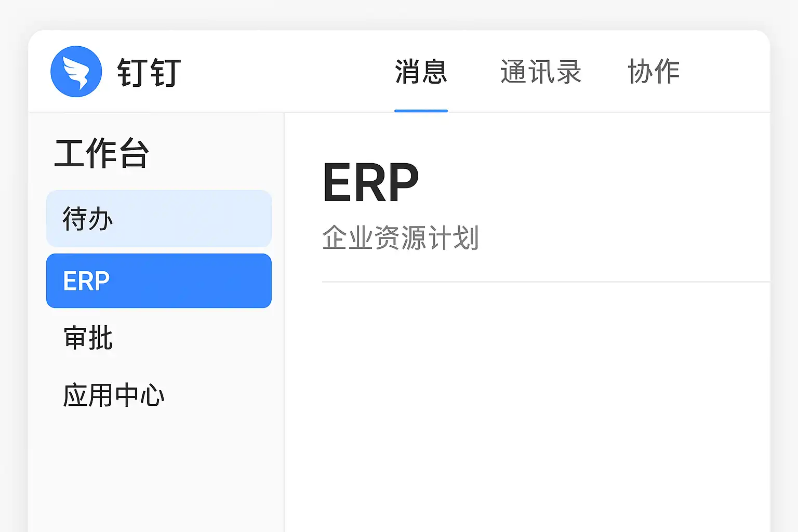Screen dimensions: 798x532
Task: Click the 企业资源计划 subtitle text
Action: click(400, 238)
